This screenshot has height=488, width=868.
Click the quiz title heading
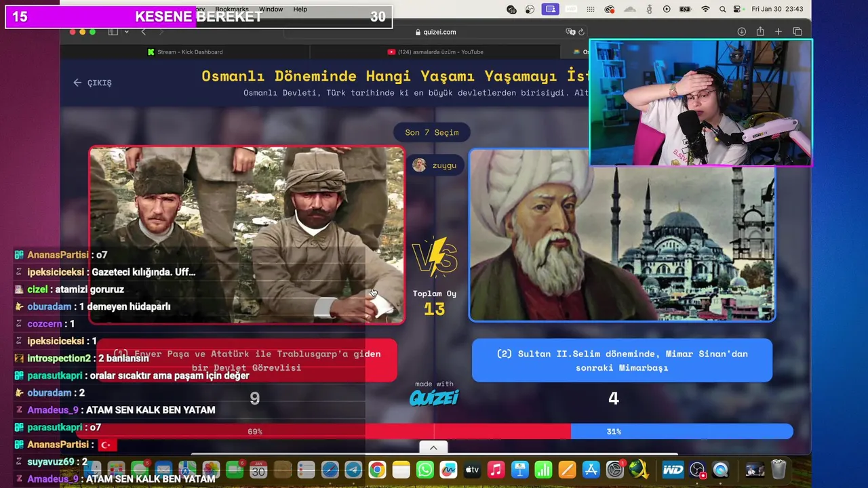click(x=395, y=76)
